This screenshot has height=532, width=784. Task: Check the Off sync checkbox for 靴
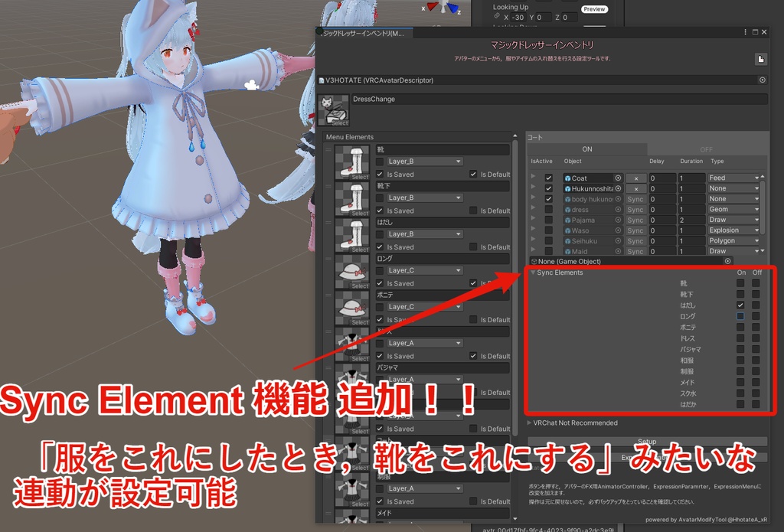pos(756,283)
